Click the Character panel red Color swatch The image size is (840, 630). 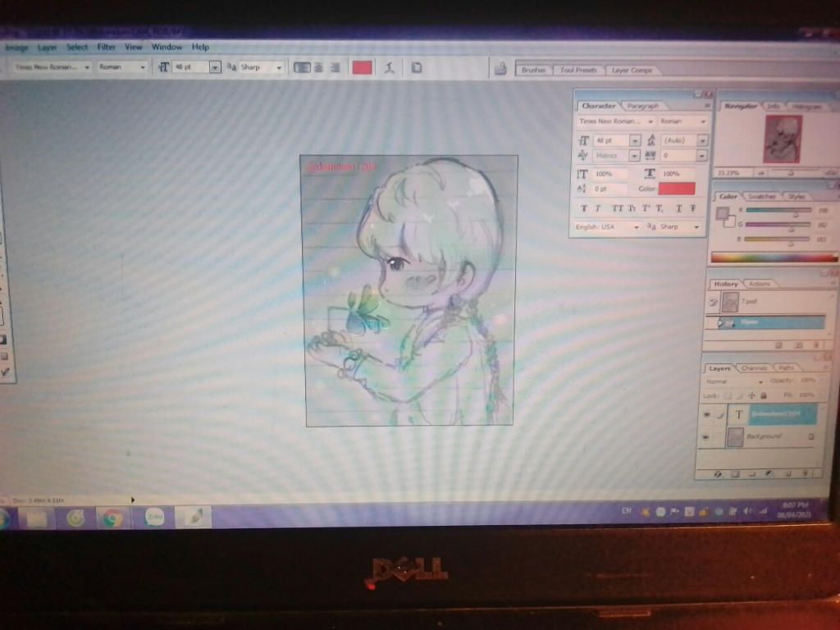677,189
